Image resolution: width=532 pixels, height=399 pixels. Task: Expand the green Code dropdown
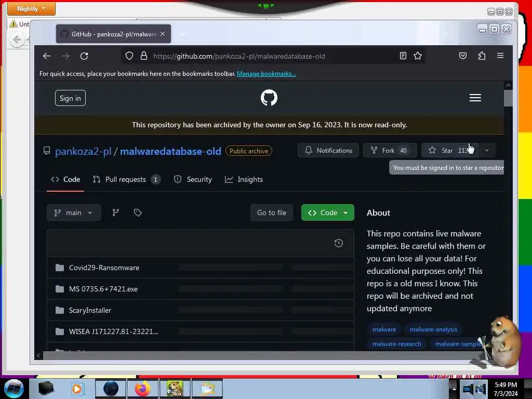click(x=328, y=212)
